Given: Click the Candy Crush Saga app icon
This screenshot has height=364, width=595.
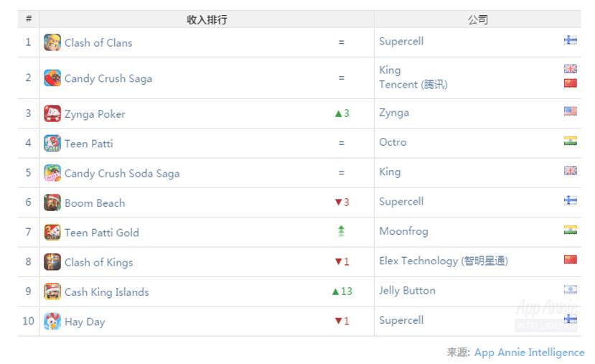Looking at the screenshot, I should [52, 78].
